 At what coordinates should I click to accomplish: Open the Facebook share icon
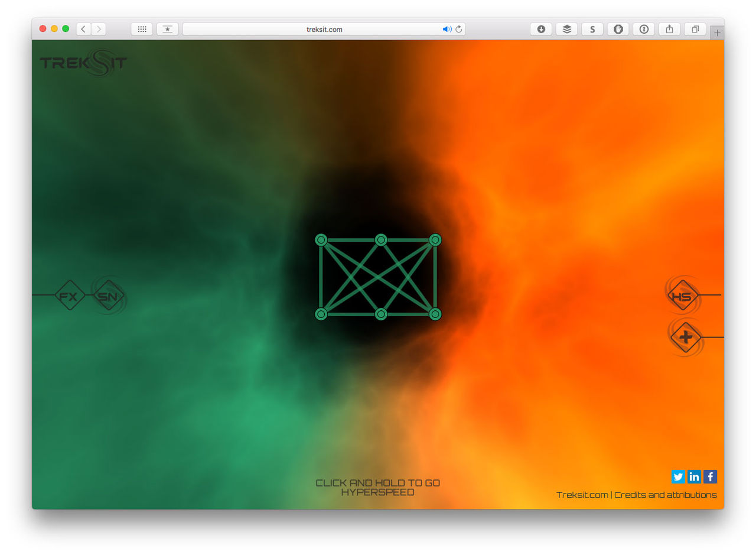pyautogui.click(x=710, y=476)
